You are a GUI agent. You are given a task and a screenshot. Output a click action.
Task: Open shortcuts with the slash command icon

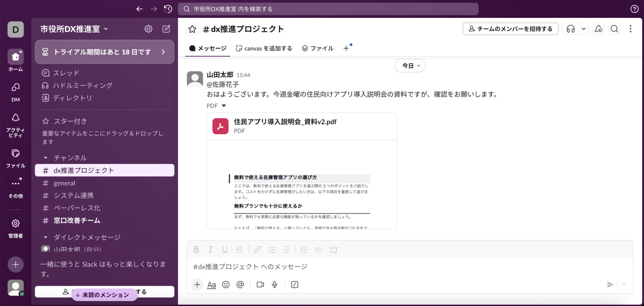click(x=294, y=285)
